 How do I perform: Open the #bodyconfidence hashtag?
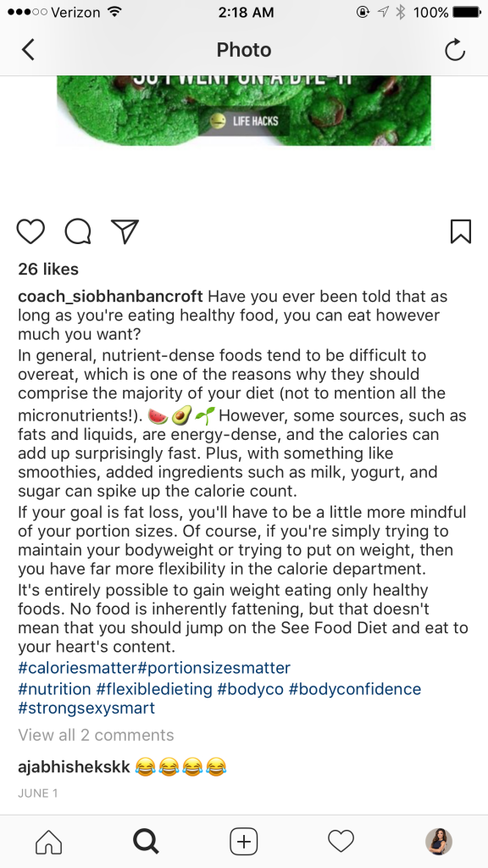(355, 689)
